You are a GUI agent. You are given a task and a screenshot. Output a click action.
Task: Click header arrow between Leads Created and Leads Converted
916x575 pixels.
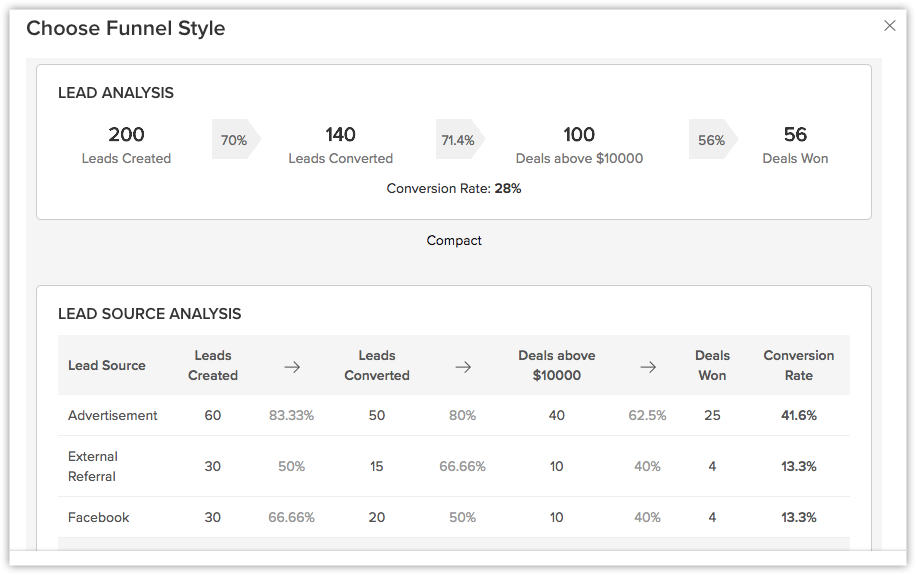[x=292, y=367]
